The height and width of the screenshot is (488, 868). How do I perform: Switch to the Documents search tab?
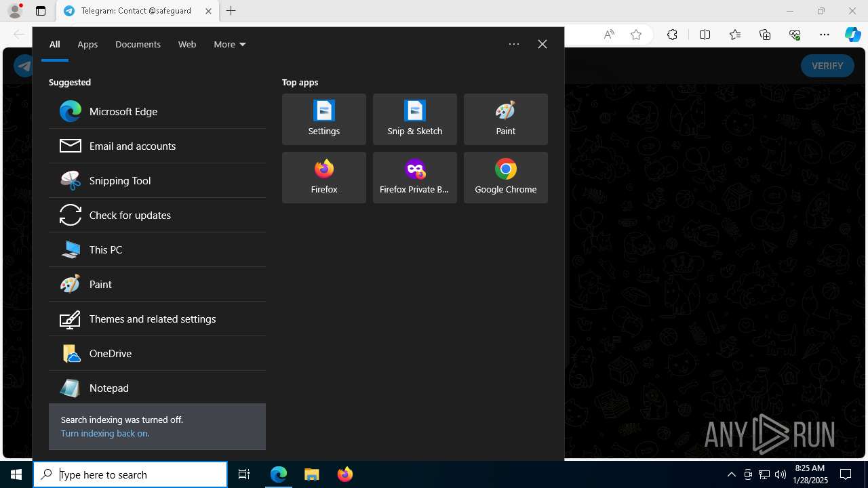click(138, 44)
